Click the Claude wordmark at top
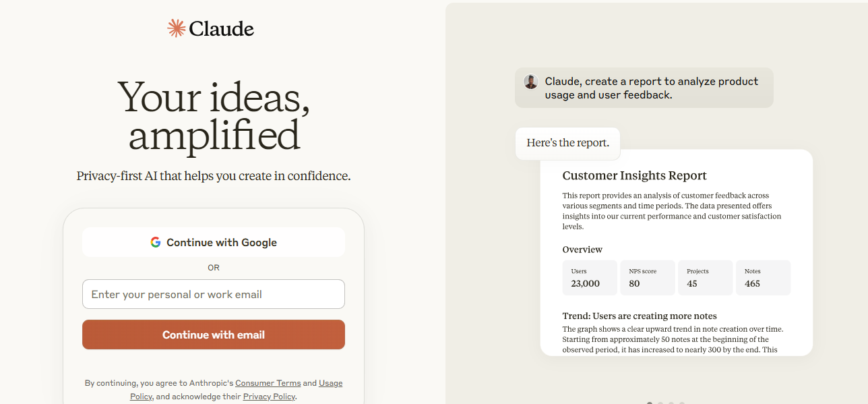The image size is (868, 404). [222, 28]
